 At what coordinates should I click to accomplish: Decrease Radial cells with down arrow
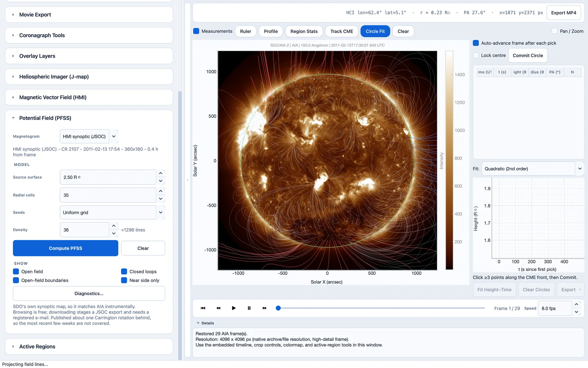pyautogui.click(x=161, y=199)
